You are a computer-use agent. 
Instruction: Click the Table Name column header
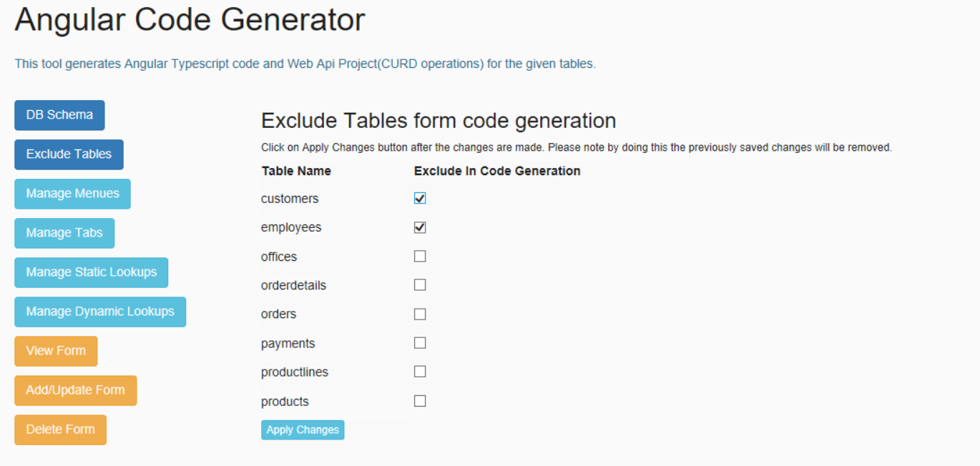click(296, 171)
